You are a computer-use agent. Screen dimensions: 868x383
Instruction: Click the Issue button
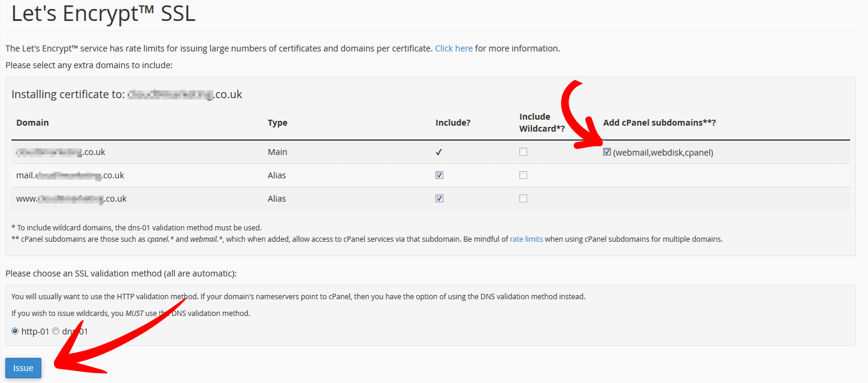point(23,367)
